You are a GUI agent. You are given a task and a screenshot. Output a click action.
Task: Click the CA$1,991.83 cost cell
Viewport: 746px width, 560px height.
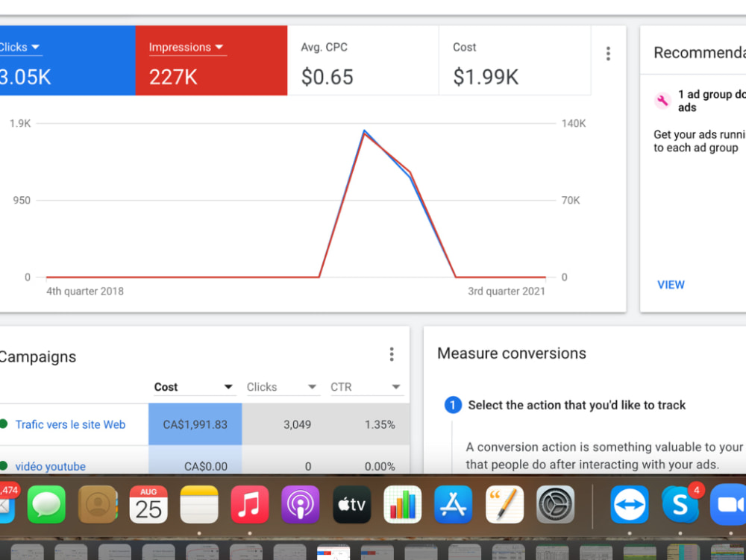click(195, 424)
